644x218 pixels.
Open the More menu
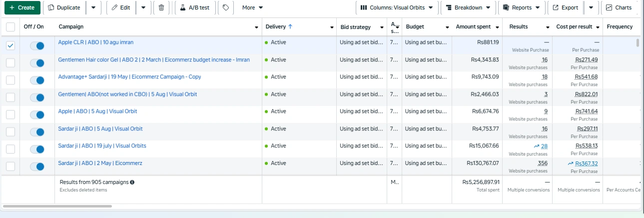(x=252, y=7)
